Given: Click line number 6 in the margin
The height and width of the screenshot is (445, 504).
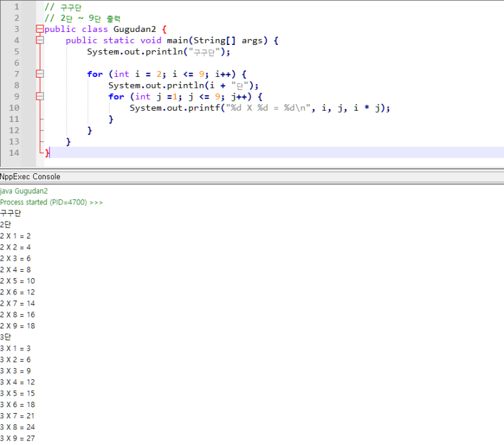Looking at the screenshot, I should coord(16,63).
